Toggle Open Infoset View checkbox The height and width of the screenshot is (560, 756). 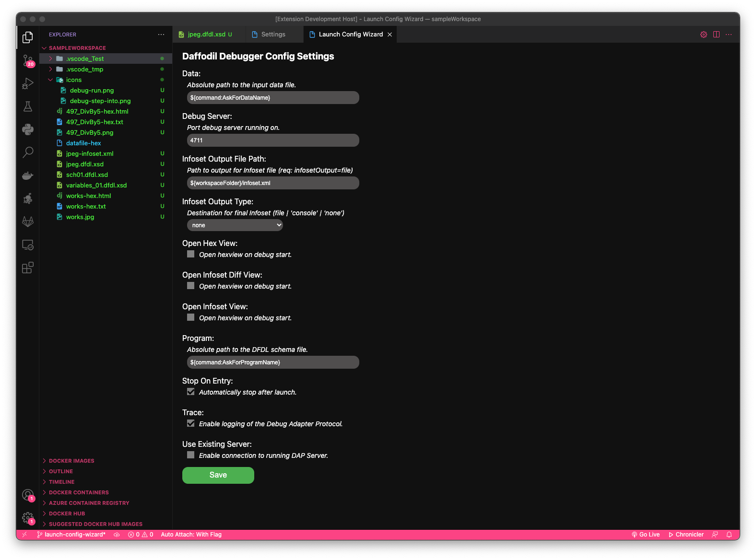coord(191,317)
